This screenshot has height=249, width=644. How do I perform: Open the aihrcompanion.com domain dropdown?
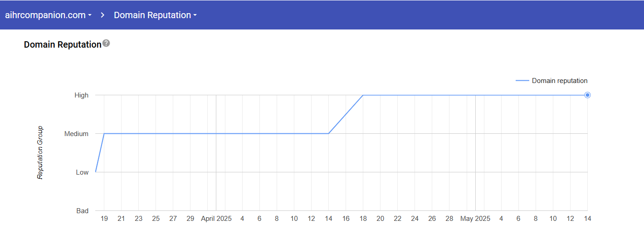coord(48,15)
